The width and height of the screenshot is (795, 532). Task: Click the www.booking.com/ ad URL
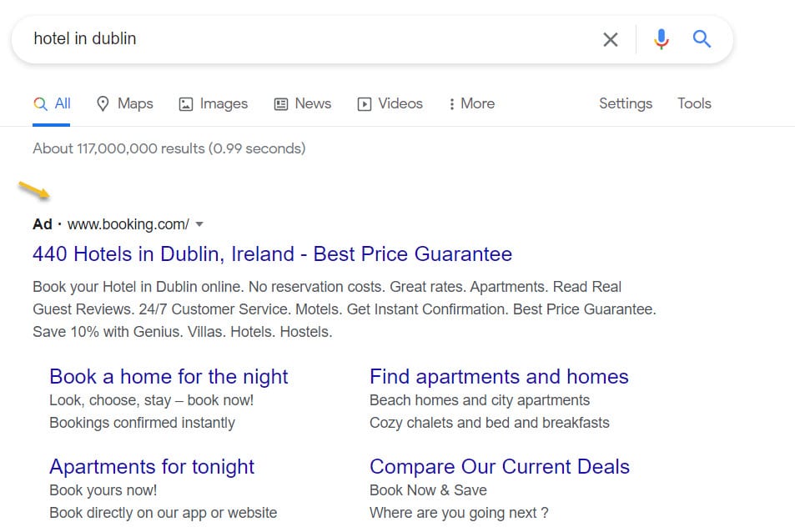pos(128,224)
